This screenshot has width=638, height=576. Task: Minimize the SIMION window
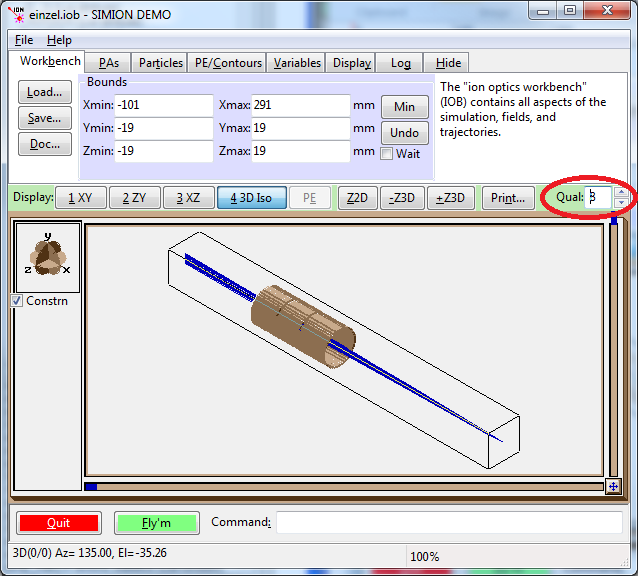coord(543,11)
